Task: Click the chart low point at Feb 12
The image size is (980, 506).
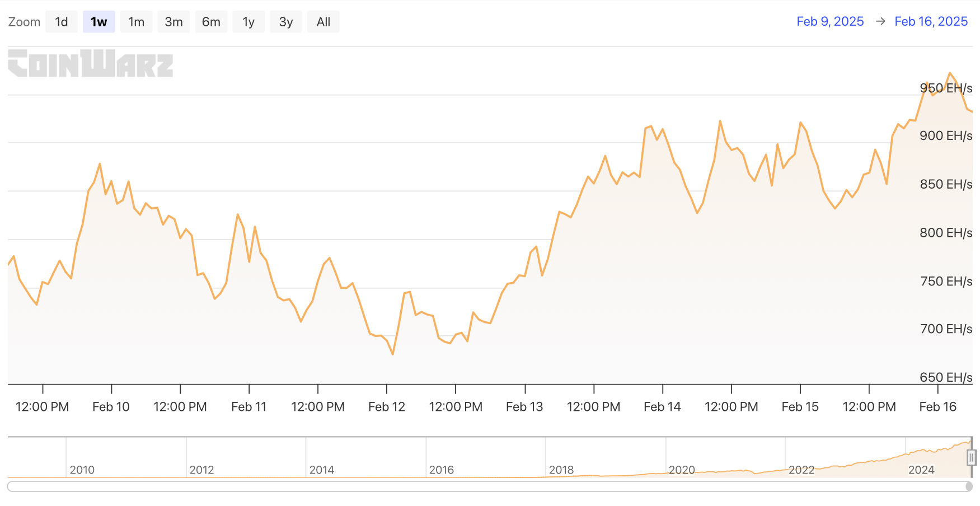Action: (x=393, y=354)
